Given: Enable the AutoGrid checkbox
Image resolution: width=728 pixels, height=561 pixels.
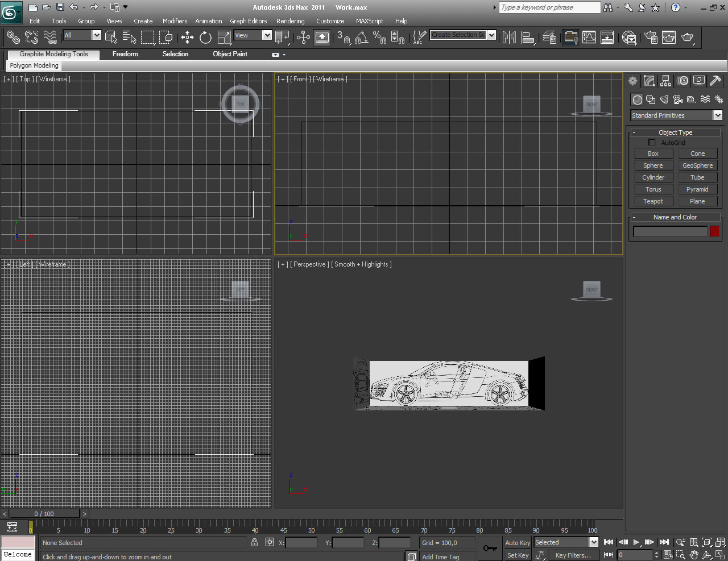Looking at the screenshot, I should pyautogui.click(x=652, y=143).
